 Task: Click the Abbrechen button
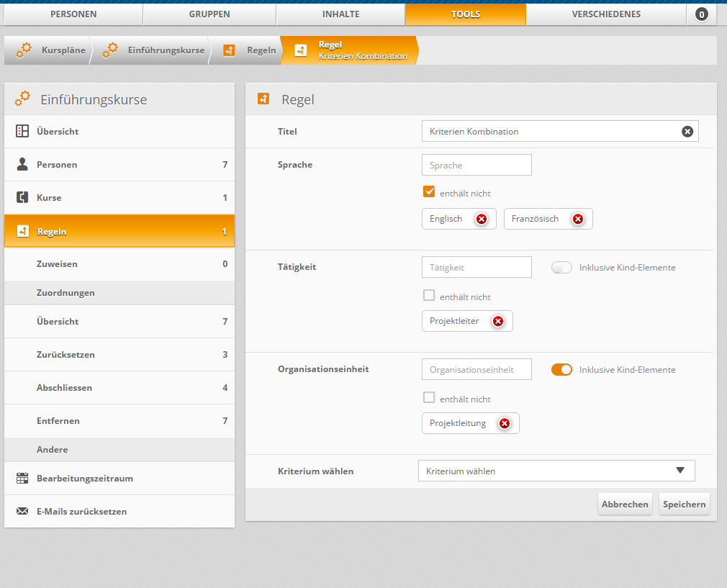(x=625, y=504)
